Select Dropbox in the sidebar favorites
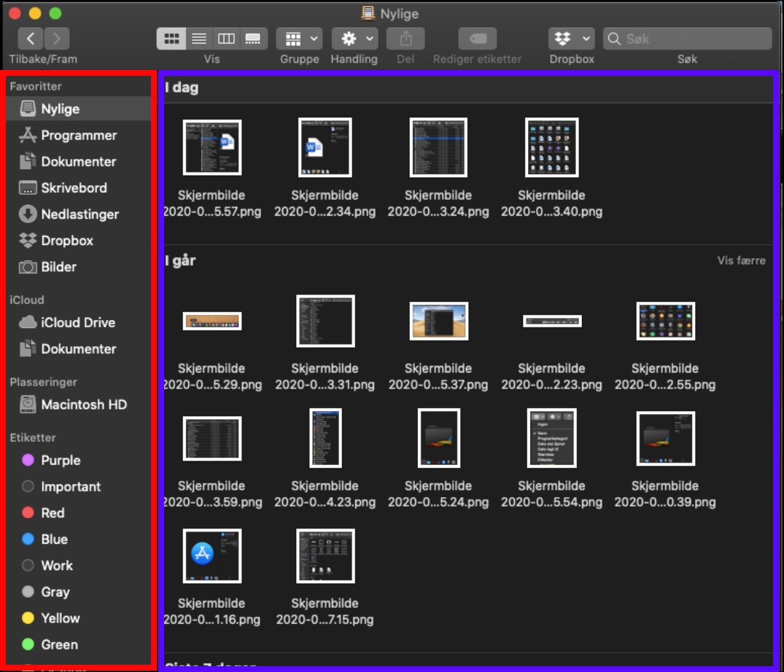The width and height of the screenshot is (784, 672). 66,241
